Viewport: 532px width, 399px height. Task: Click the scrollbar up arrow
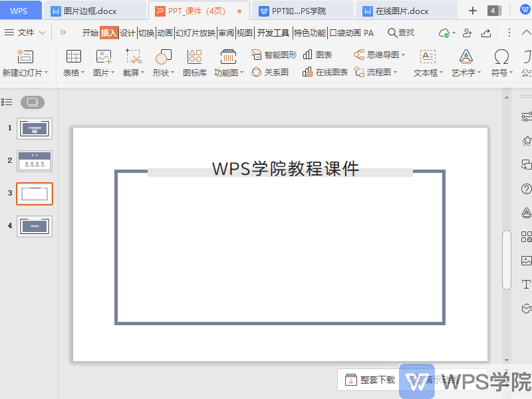point(507,98)
